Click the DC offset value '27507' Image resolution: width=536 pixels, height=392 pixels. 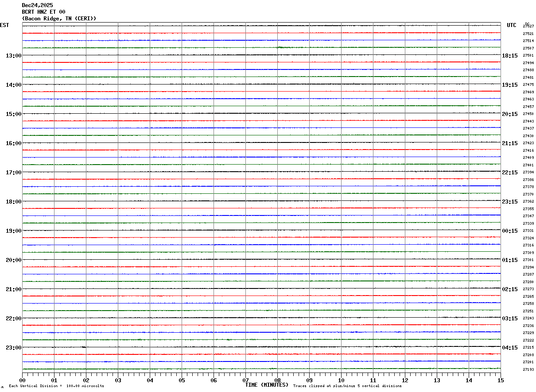(528, 48)
